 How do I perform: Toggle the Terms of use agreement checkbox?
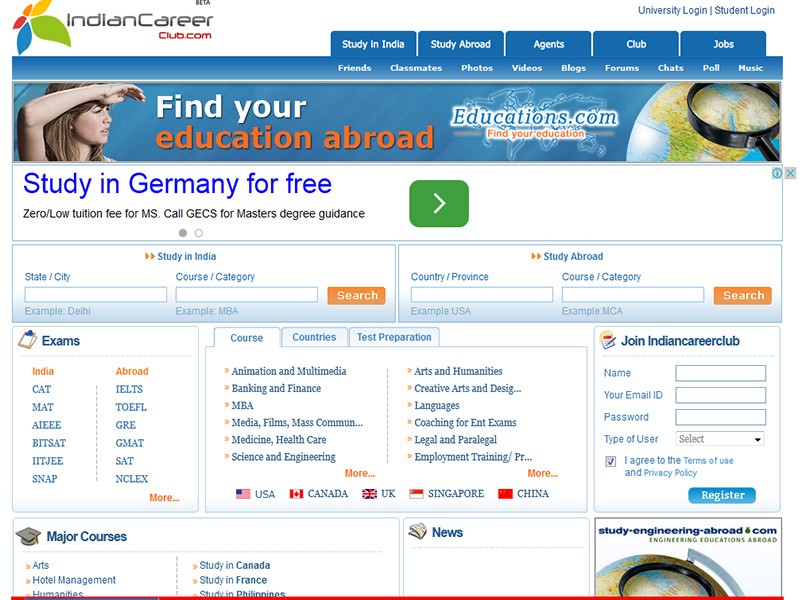611,461
